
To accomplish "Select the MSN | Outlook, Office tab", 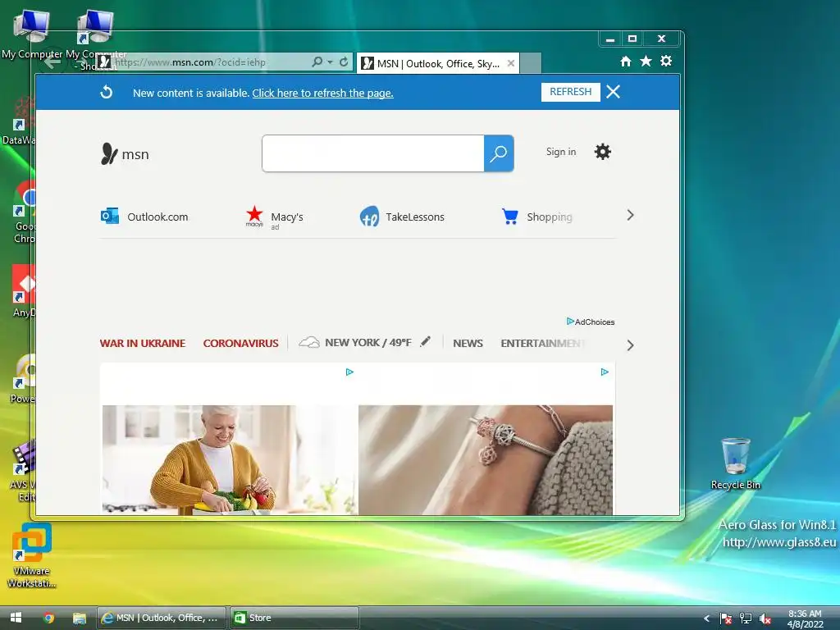I will pyautogui.click(x=438, y=64).
